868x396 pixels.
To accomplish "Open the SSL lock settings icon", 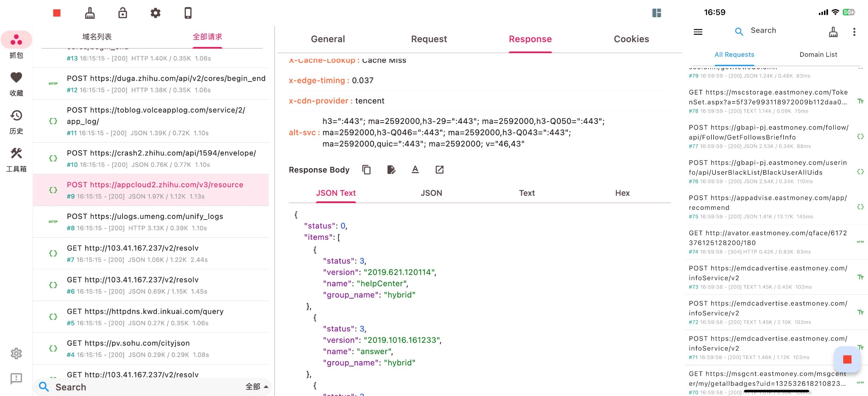I will 122,13.
